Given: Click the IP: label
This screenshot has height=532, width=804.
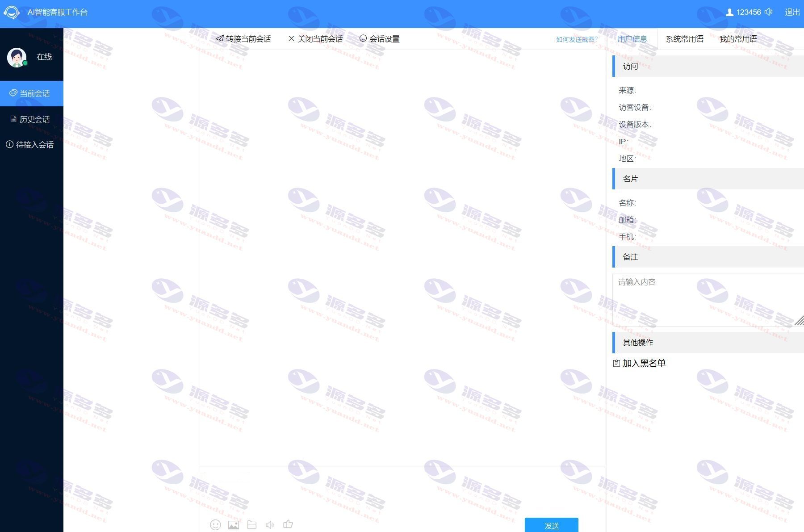Looking at the screenshot, I should coord(624,142).
